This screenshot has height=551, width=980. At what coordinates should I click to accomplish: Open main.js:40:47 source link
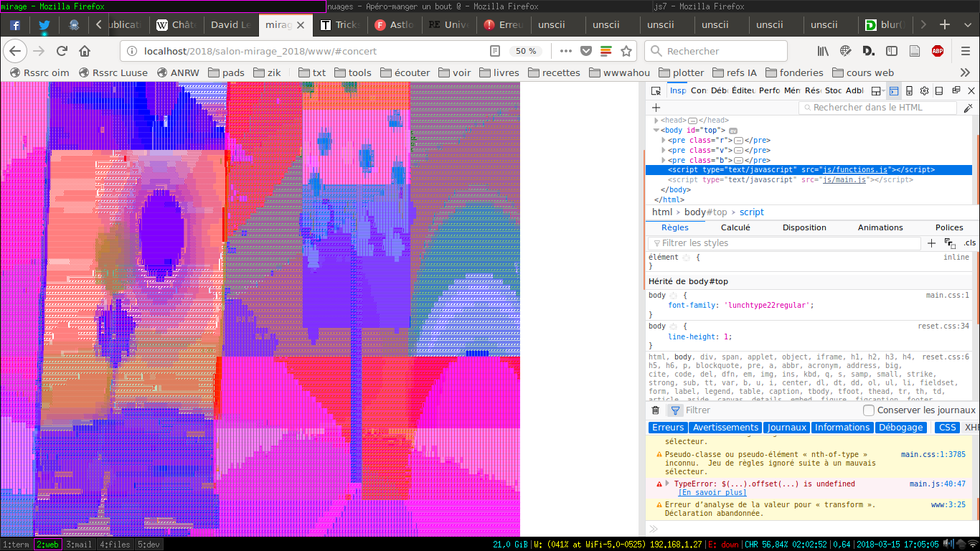[937, 484]
